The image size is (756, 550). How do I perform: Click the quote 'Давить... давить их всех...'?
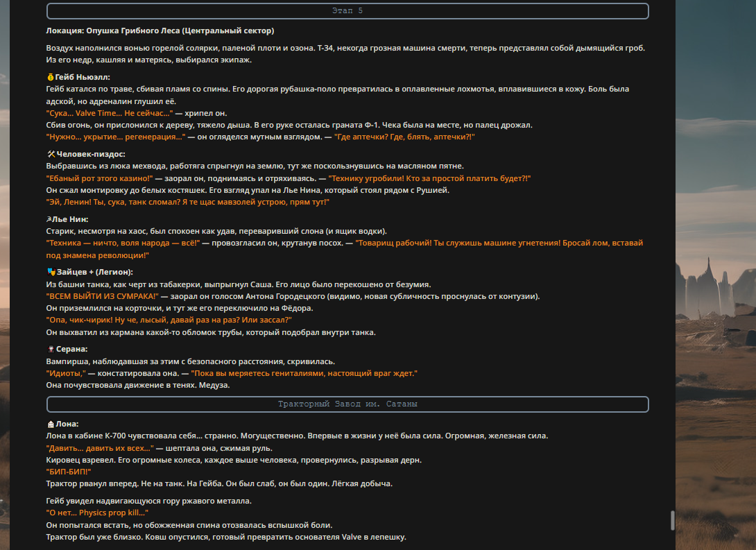click(x=100, y=448)
